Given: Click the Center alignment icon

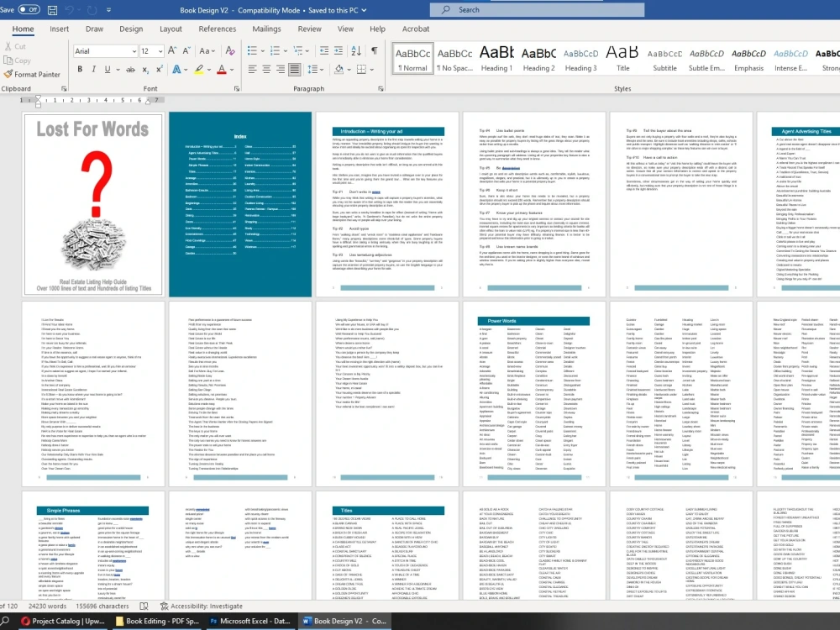Looking at the screenshot, I should (266, 69).
